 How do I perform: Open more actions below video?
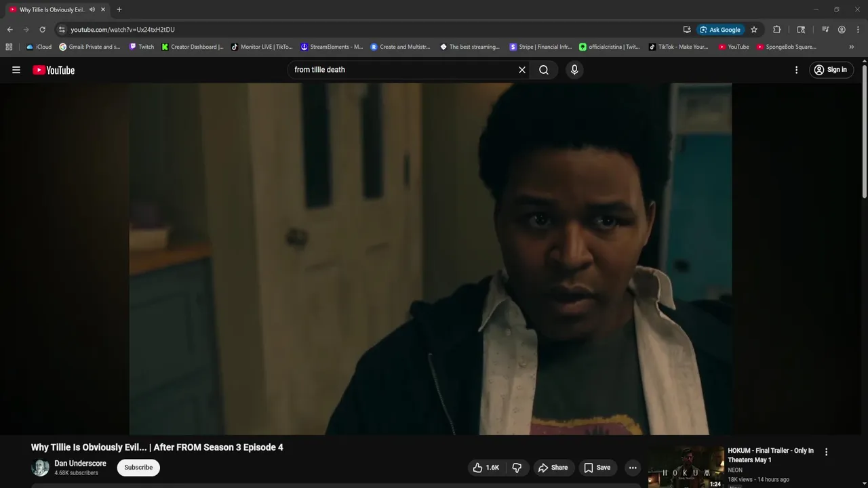click(633, 468)
